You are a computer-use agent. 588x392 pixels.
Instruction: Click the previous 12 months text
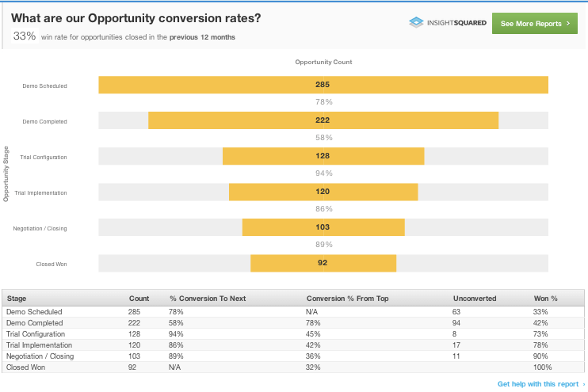202,37
